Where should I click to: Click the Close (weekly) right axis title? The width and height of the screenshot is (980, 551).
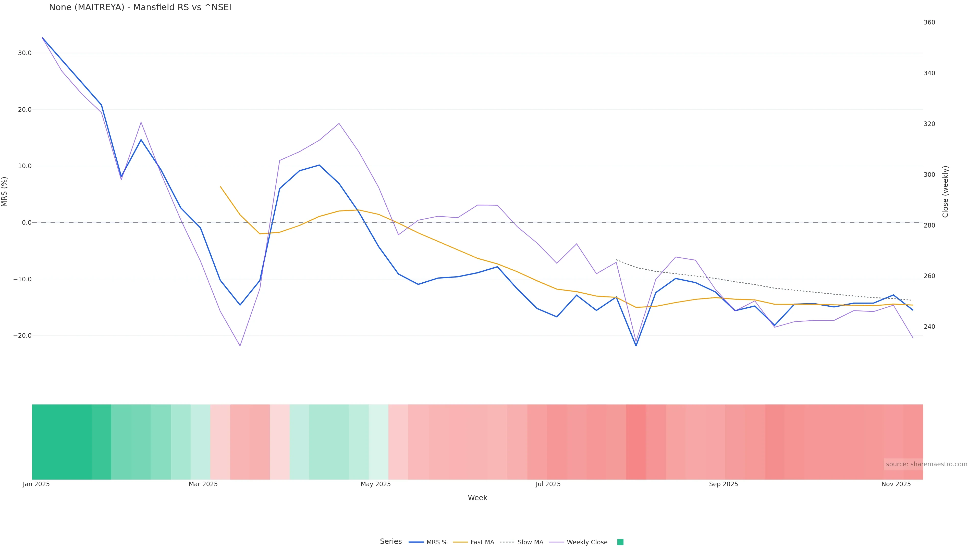pyautogui.click(x=945, y=192)
